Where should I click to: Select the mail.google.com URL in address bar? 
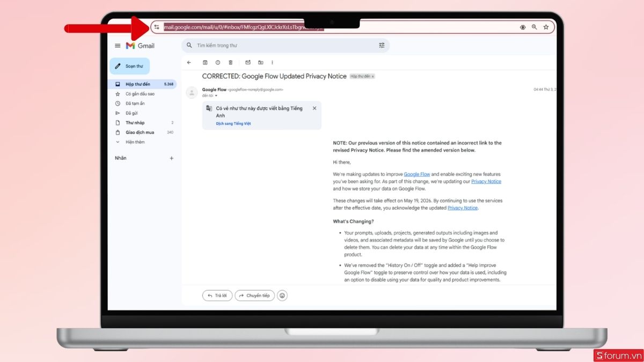click(x=244, y=27)
